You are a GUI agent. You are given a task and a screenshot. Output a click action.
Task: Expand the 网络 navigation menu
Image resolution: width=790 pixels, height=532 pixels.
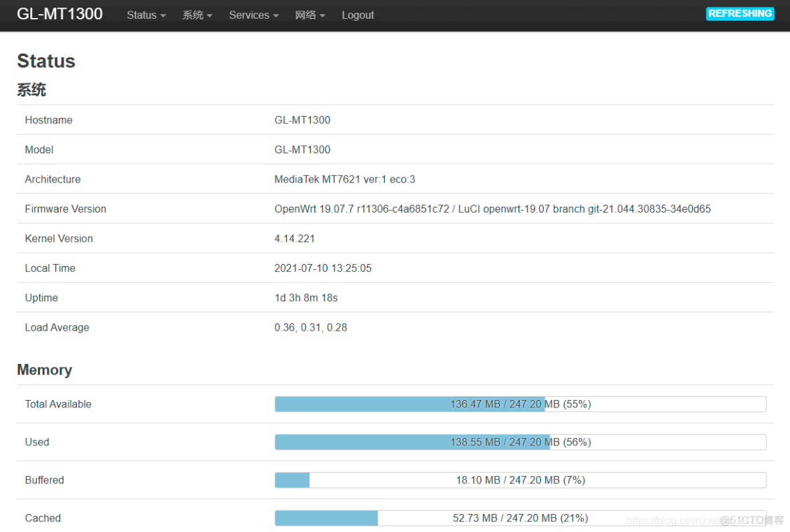click(x=310, y=15)
